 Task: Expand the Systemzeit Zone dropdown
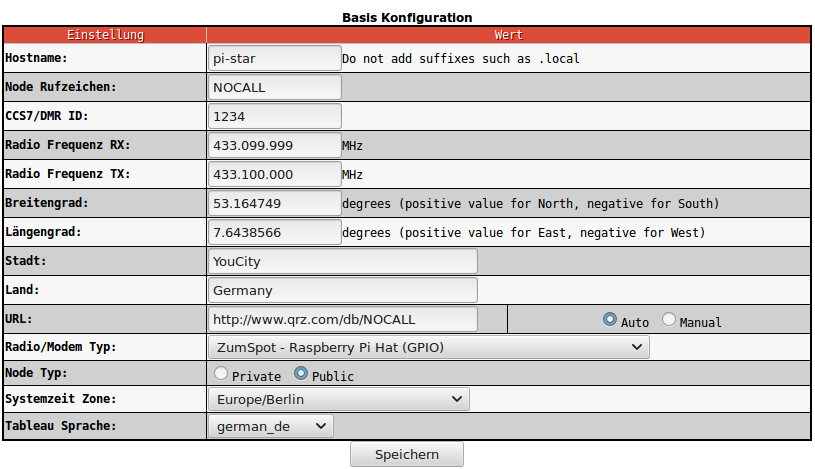click(x=339, y=399)
